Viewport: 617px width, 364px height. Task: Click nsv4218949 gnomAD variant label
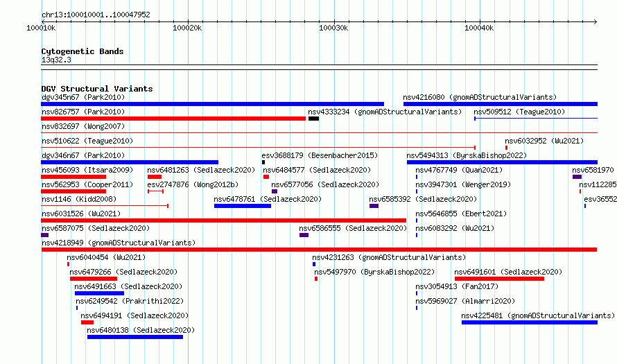coord(119,243)
